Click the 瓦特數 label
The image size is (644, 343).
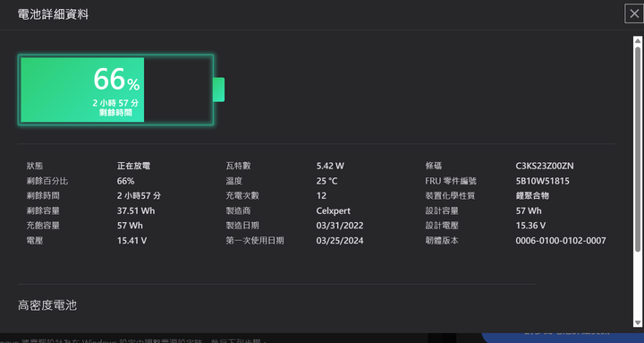click(x=238, y=167)
